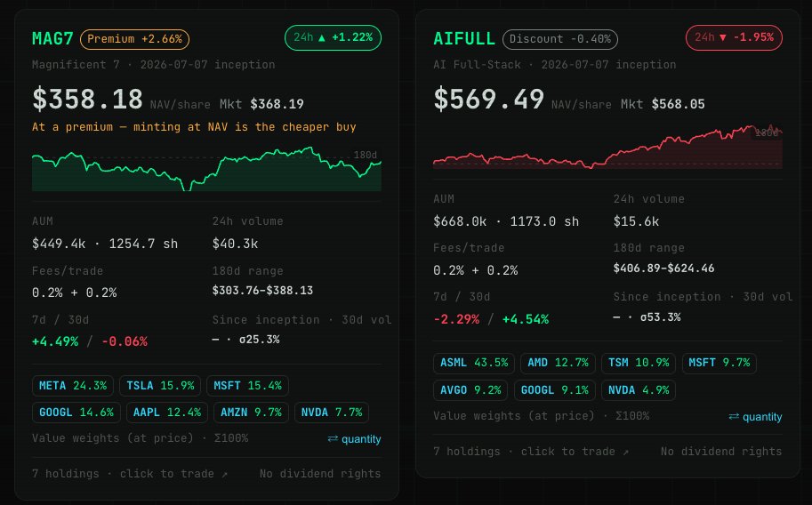Click the 'AI Full-Stack · 2026-07-07 inception' subtitle
812x505 pixels.
[555, 65]
